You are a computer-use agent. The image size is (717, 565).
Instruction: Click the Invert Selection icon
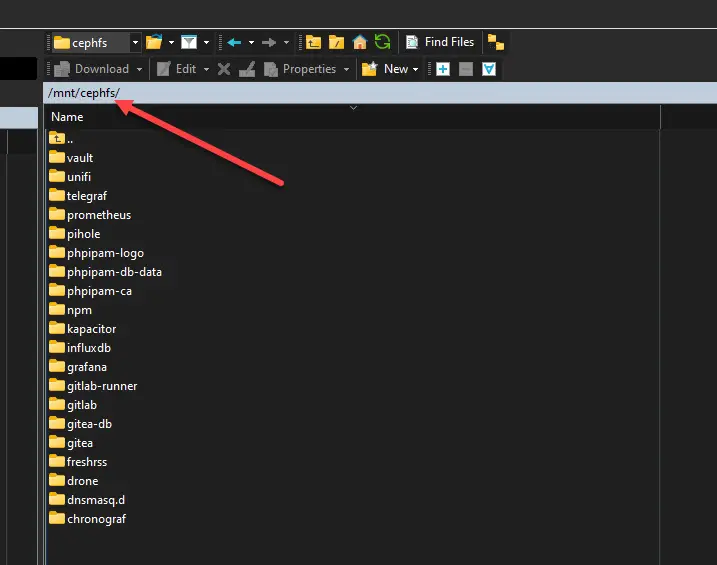489,69
